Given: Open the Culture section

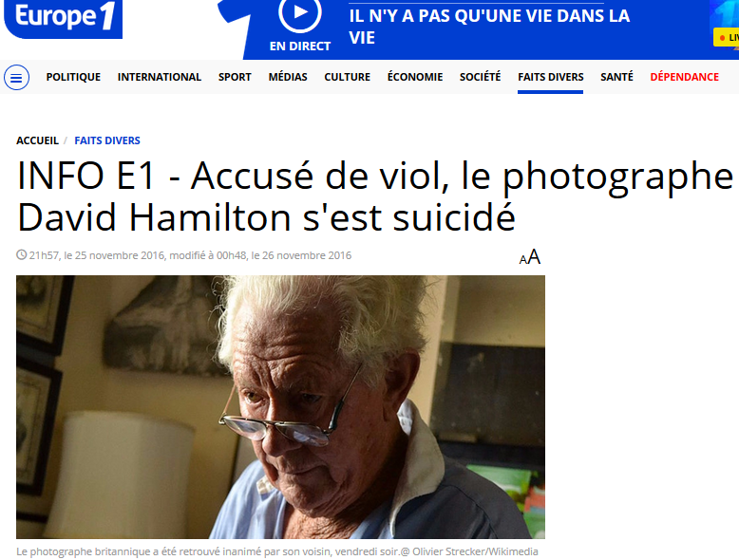Looking at the screenshot, I should tap(348, 77).
